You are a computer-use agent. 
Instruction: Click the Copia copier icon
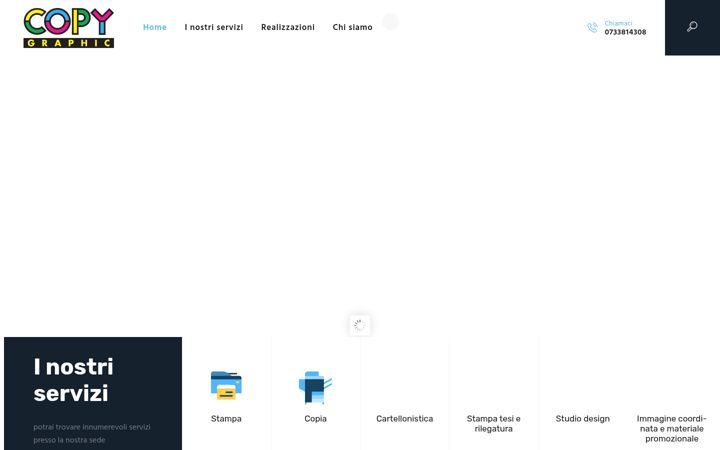315,387
